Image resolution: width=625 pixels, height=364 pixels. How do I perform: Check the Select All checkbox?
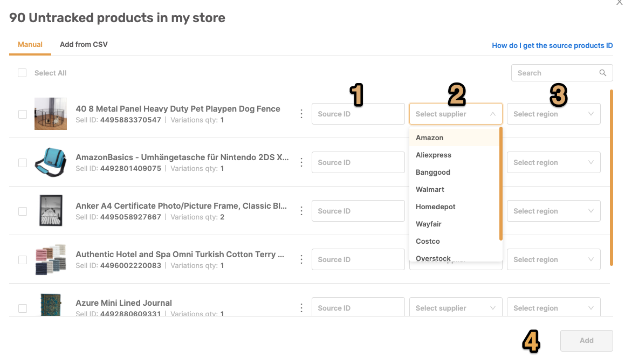click(22, 73)
